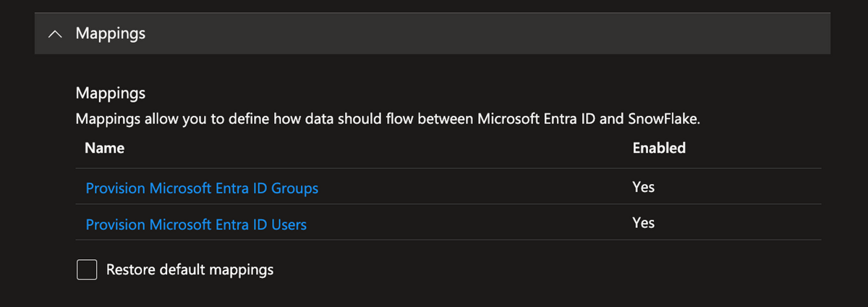
Task: Click empty space in the Users row
Action: [470, 224]
